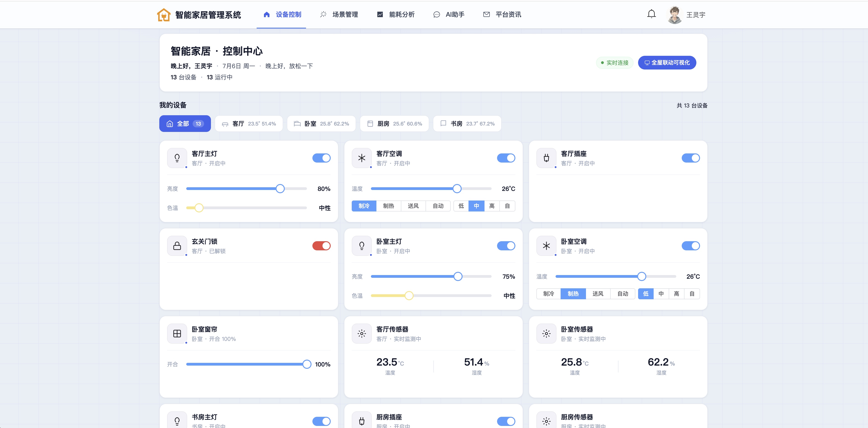Turn off the 客厅空调 switch
The image size is (868, 428).
[506, 158]
